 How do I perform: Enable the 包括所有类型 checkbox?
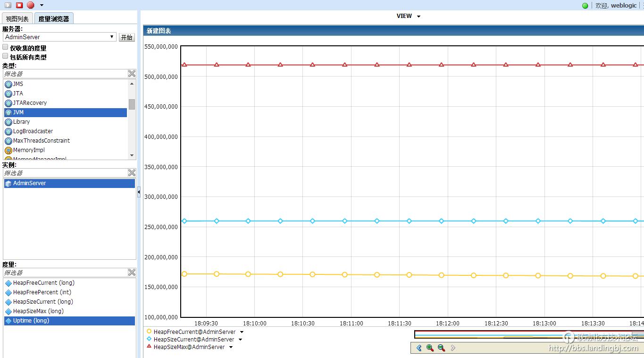(x=6, y=56)
